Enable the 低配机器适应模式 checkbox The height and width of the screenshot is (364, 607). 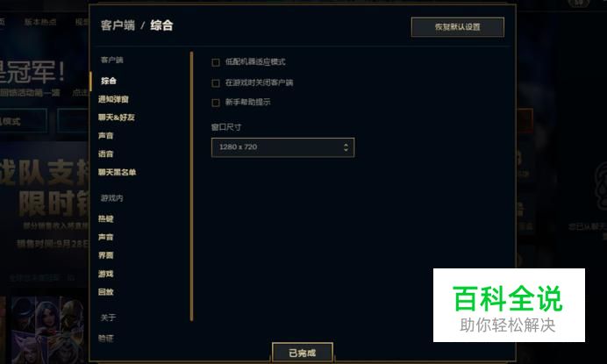point(216,62)
